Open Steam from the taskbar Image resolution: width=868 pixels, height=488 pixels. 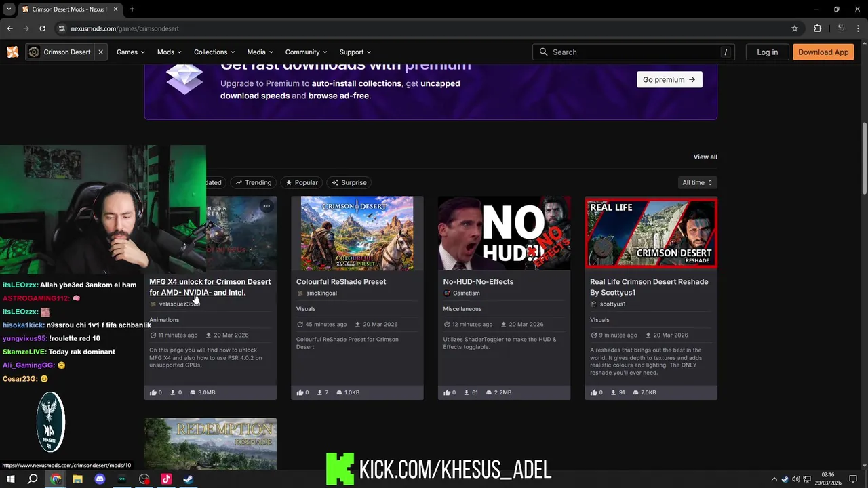click(188, 479)
